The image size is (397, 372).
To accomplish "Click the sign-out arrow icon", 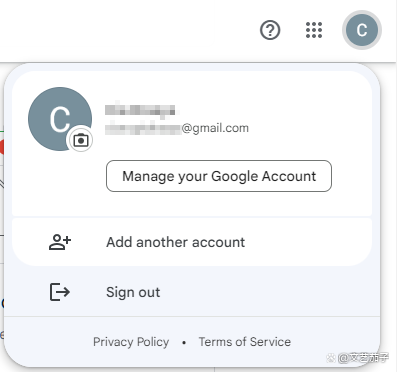I will (60, 292).
